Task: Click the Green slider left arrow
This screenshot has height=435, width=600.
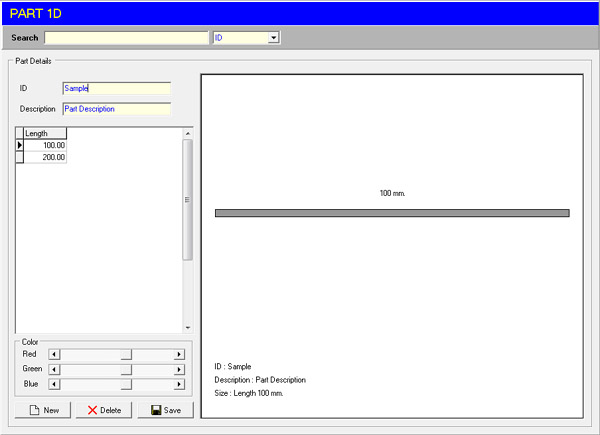Action: [54, 370]
